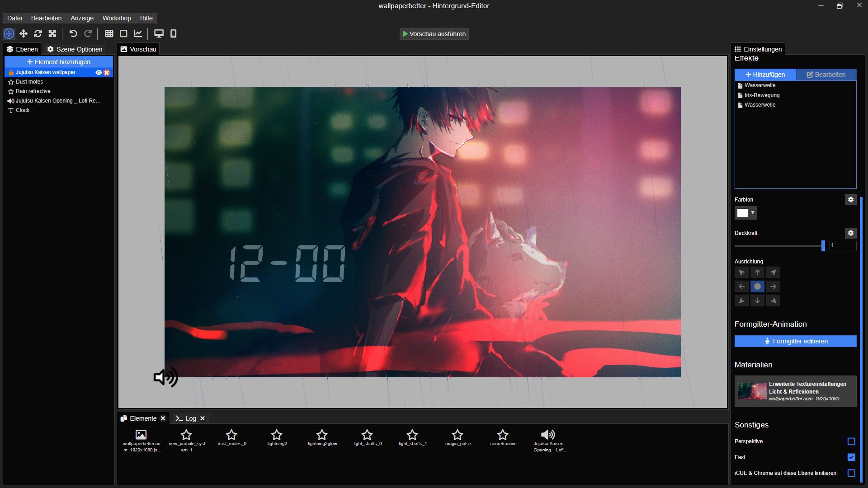868x488 pixels.
Task: Click the Redo arrow icon
Action: click(88, 33)
